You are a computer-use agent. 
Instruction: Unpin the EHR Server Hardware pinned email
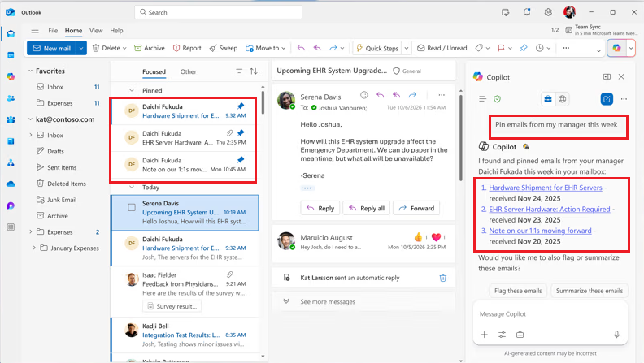click(x=241, y=133)
